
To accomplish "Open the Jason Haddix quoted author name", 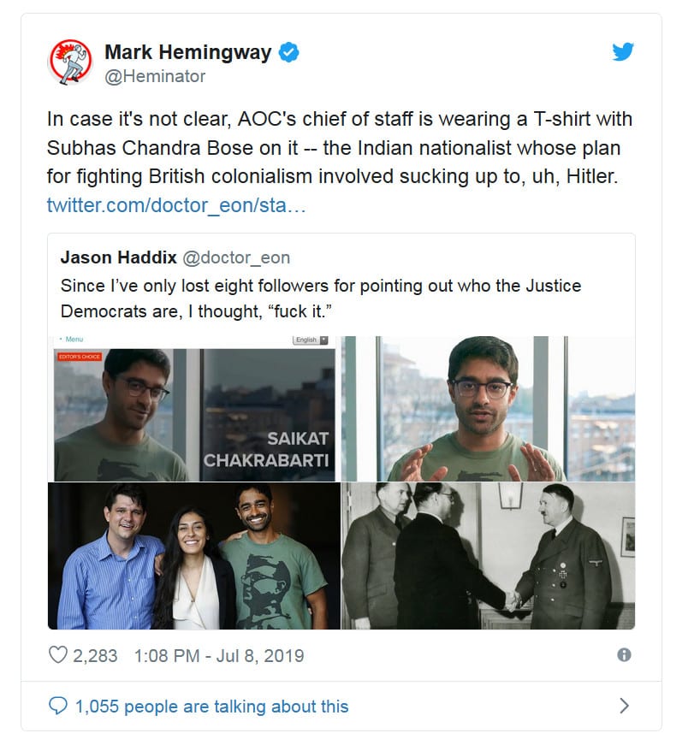I will tap(118, 257).
